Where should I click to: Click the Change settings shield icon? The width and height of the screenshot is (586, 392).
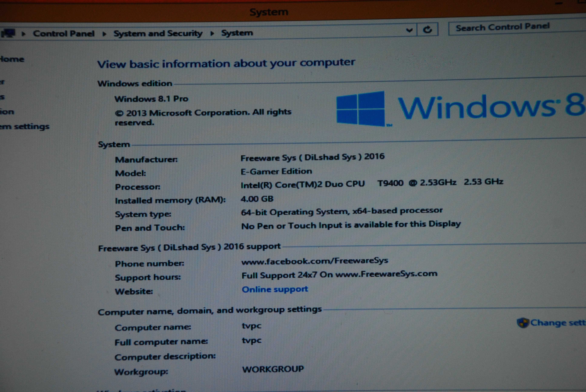pyautogui.click(x=523, y=323)
